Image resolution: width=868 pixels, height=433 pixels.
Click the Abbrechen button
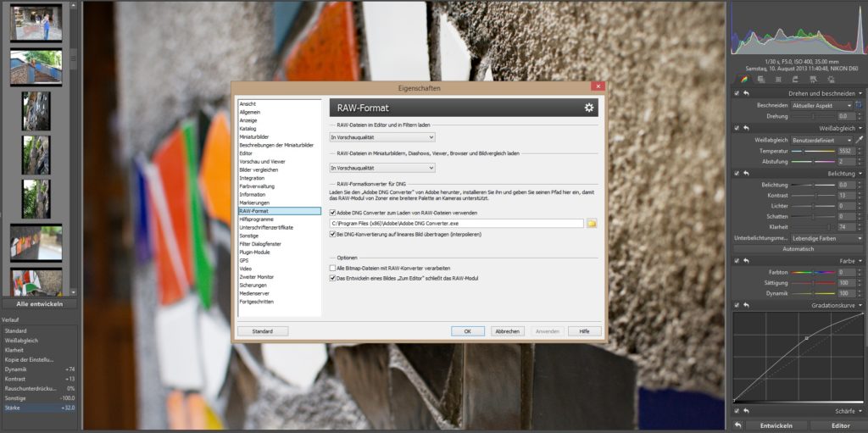point(507,331)
